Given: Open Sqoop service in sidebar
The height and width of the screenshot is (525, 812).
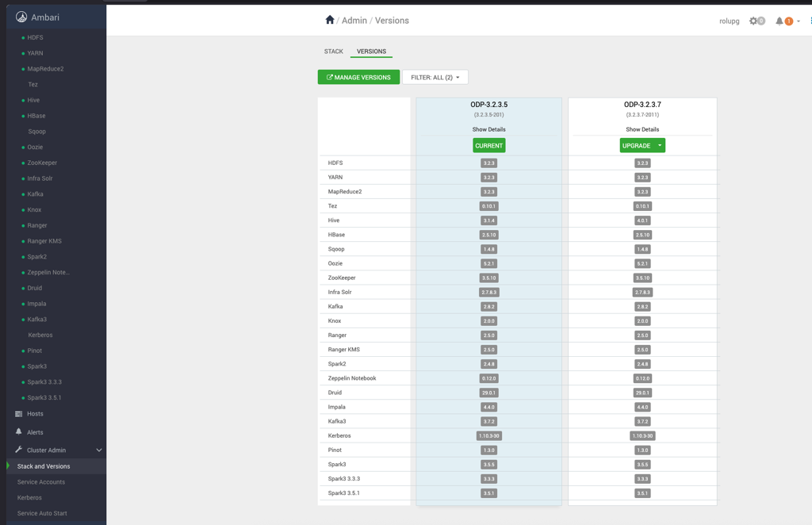Looking at the screenshot, I should tap(36, 132).
